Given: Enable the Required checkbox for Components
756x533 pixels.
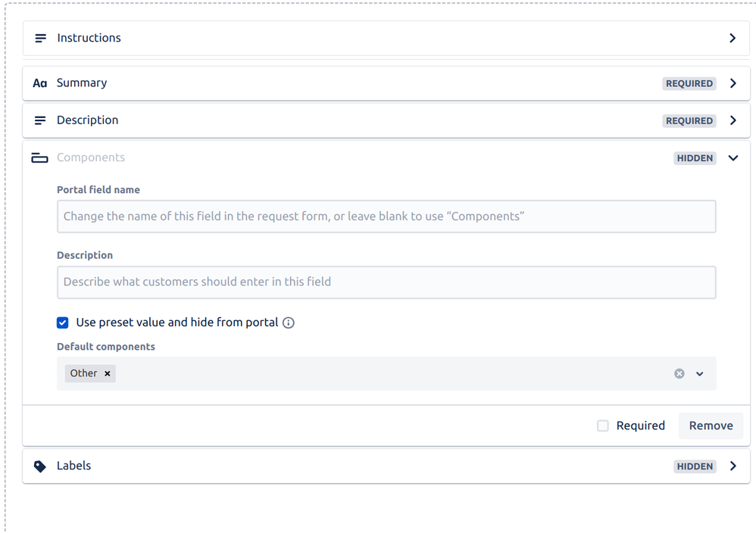Looking at the screenshot, I should [603, 425].
